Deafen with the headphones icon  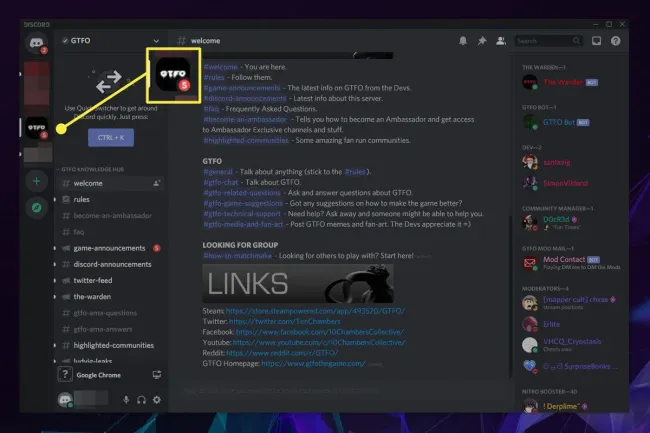pos(141,399)
